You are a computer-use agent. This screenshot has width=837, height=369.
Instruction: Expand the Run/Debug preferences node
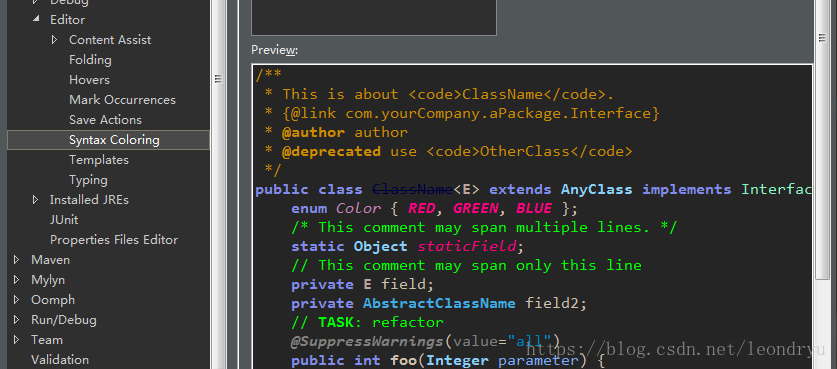coord(17,320)
